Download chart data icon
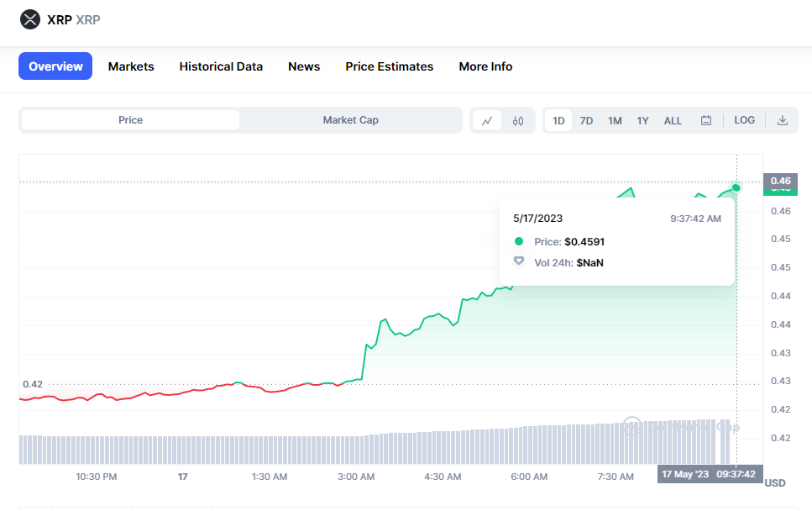The height and width of the screenshot is (511, 812). [x=783, y=121]
